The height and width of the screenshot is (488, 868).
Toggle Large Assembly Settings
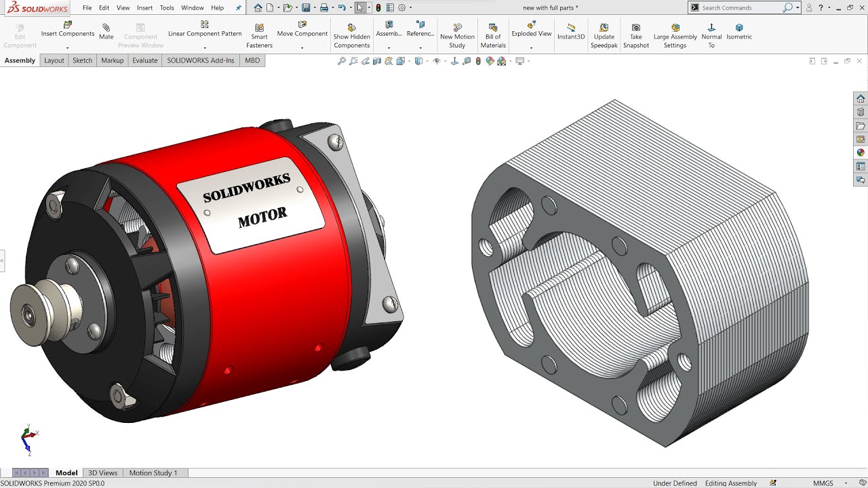point(675,36)
